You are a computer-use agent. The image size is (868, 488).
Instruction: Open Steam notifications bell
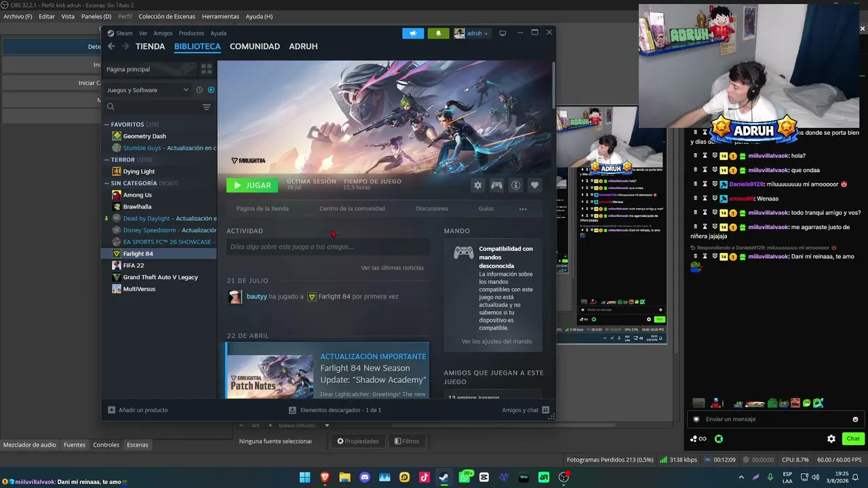coord(438,33)
